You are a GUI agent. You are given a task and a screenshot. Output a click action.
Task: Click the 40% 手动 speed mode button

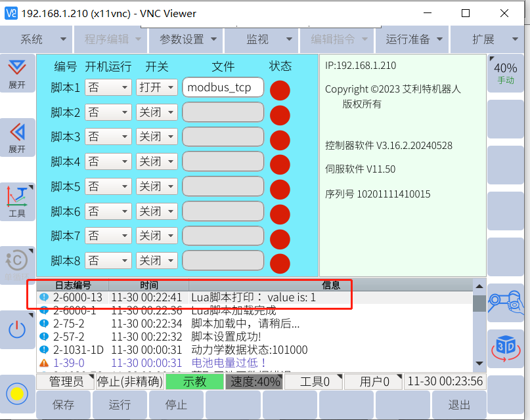(505, 72)
